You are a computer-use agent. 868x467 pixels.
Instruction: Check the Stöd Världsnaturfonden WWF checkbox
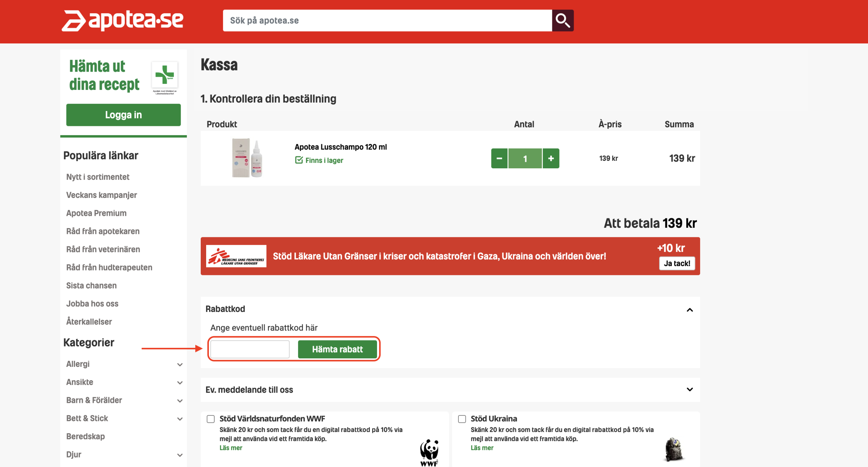(211, 419)
